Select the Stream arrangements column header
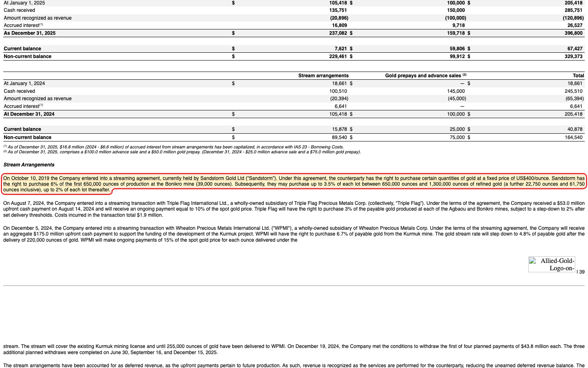588x368 pixels. tap(323, 76)
